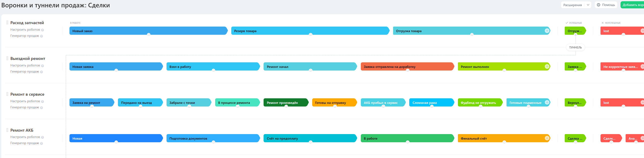The image size is (644, 158).
Task: Select dark green Ремонт произведён stage
Action: click(286, 102)
